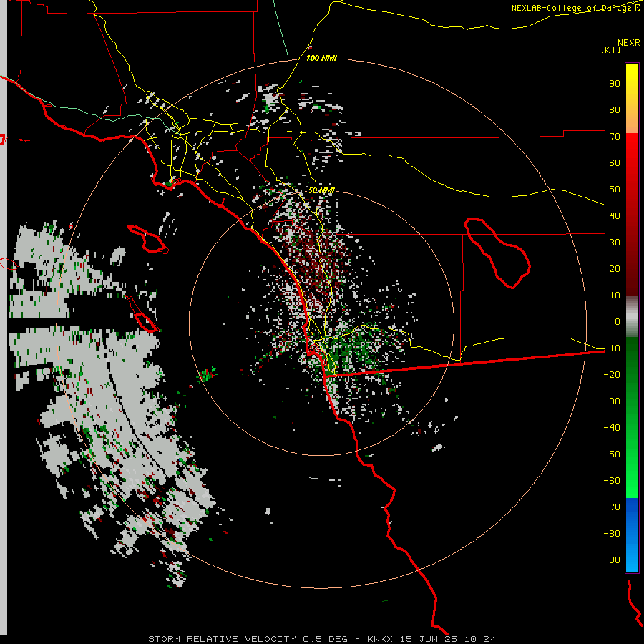Click the gray zero-velocity segment of the color bar

[632, 317]
